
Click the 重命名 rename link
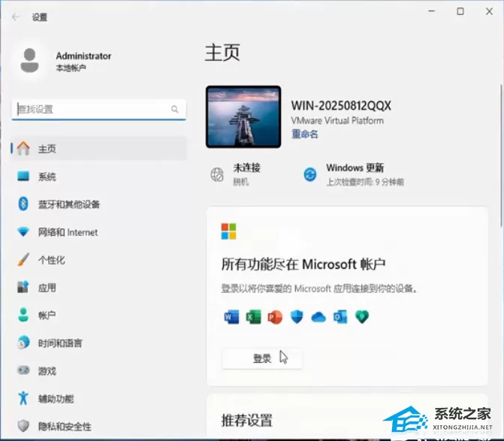click(x=304, y=134)
